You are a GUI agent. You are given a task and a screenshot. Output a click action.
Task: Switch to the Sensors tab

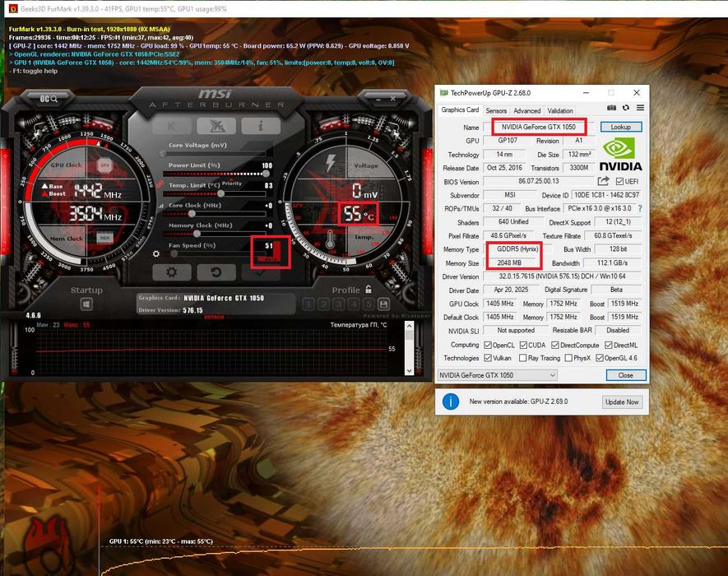(496, 110)
